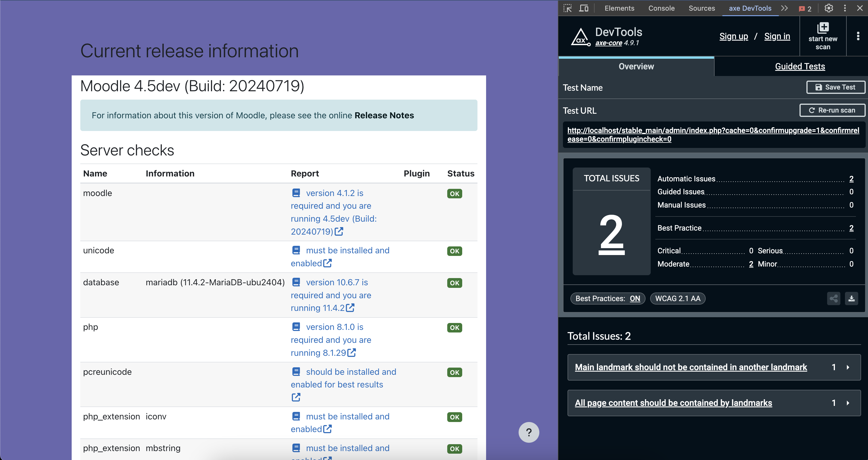Click the Server checks heading
This screenshot has height=460, width=868.
(x=127, y=150)
